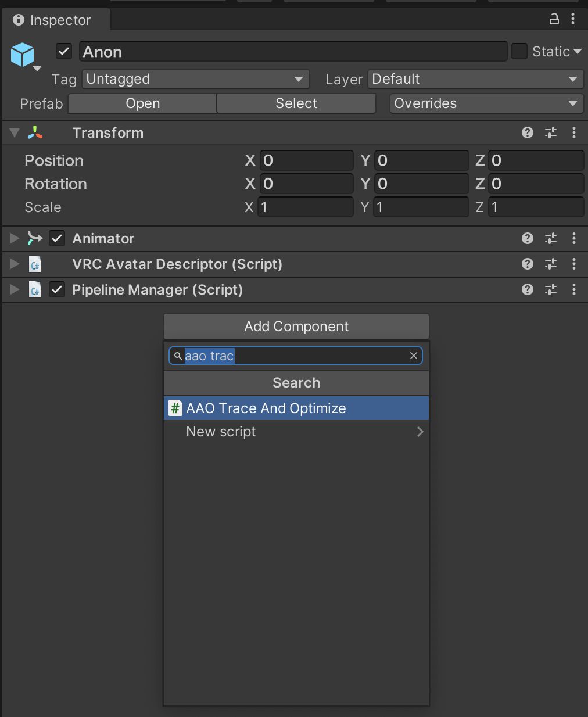
Task: Open Transform component options menu
Action: [574, 132]
